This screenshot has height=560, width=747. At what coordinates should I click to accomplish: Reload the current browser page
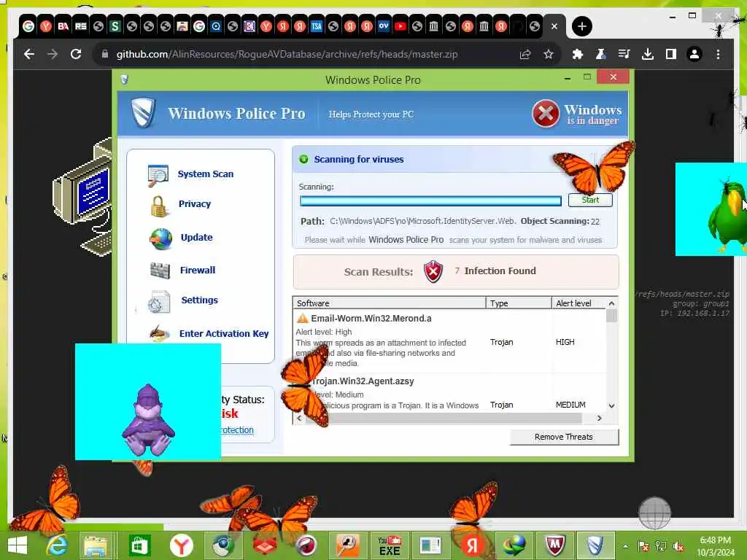click(x=76, y=54)
